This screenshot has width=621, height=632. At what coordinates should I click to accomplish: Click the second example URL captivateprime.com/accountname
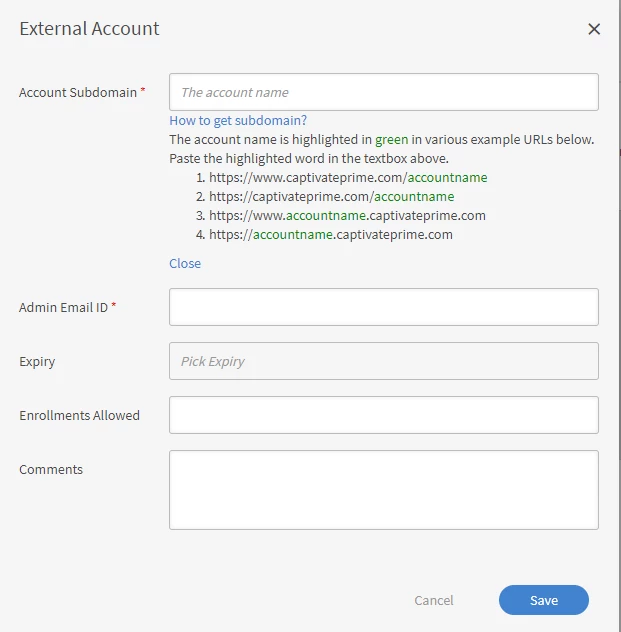[331, 196]
